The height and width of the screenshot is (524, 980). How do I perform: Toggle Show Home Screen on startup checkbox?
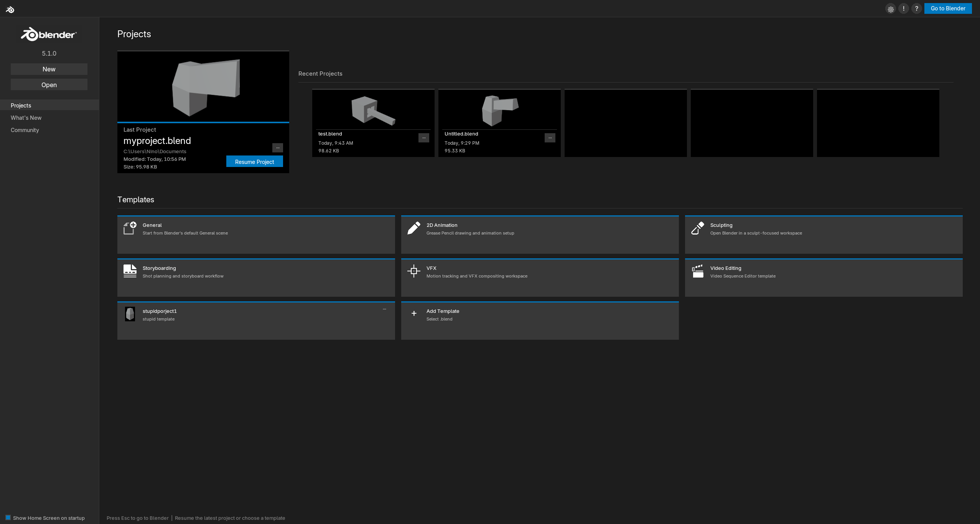click(8, 517)
